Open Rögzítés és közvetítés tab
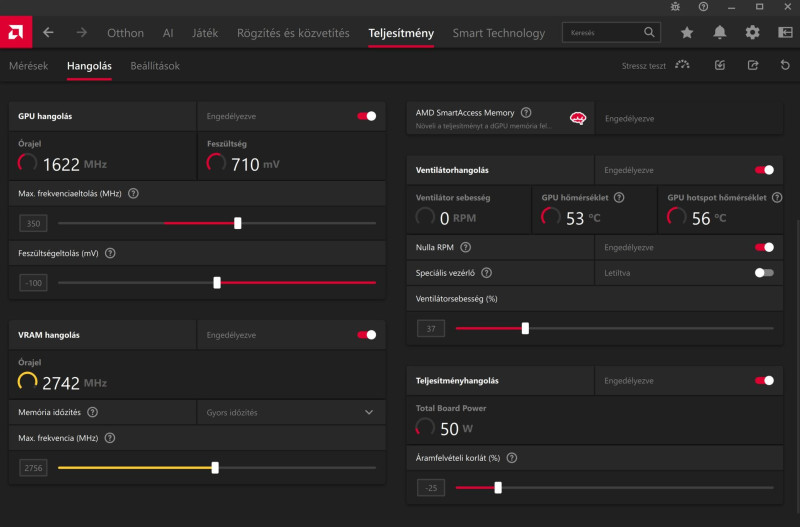Viewport: 800px width, 527px height. (293, 33)
